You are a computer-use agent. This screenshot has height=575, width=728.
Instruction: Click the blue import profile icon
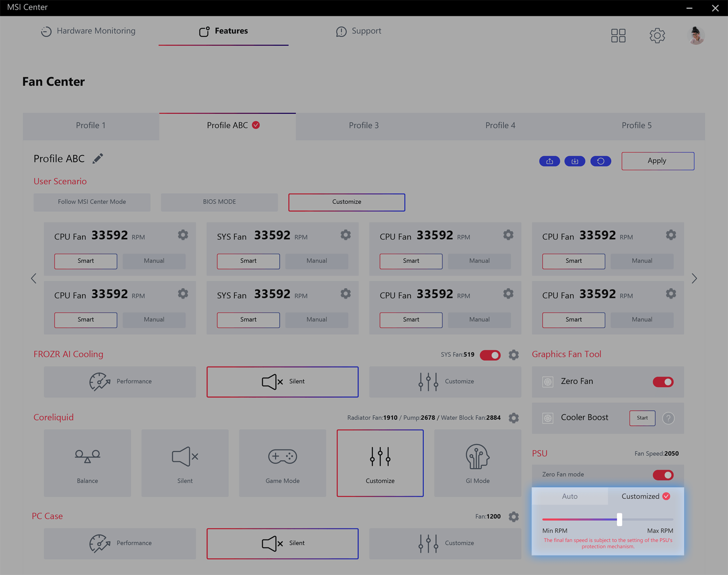click(574, 161)
